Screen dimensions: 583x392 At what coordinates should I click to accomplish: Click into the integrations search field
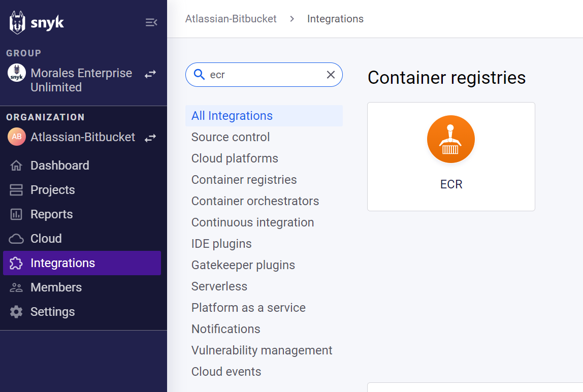264,75
